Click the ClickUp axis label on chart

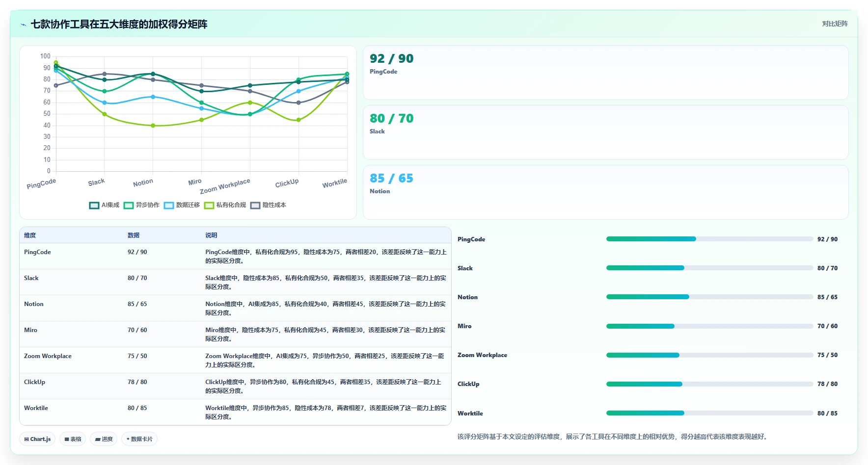(287, 183)
